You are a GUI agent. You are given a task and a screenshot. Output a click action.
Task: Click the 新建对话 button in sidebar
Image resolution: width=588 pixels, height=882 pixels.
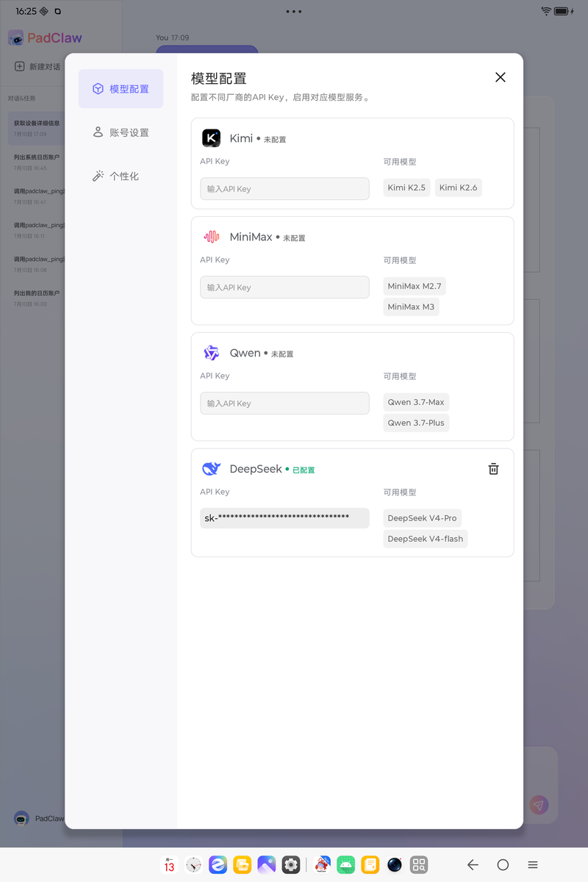pos(37,67)
